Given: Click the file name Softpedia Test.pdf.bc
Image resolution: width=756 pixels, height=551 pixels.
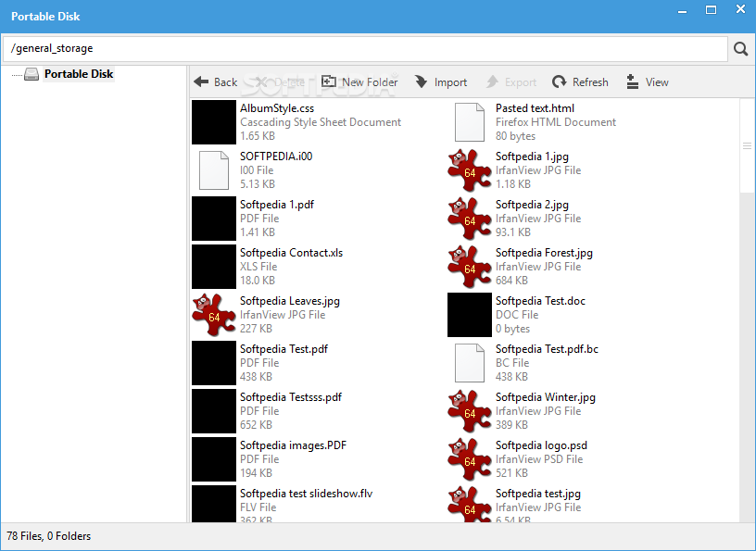Looking at the screenshot, I should point(547,349).
